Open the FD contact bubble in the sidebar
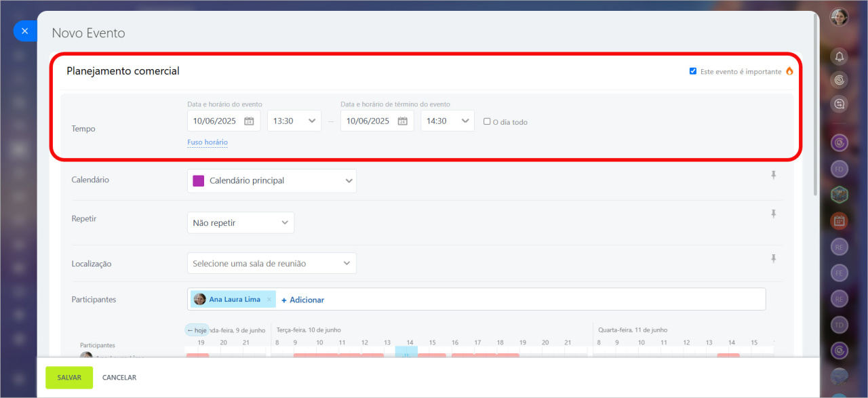 pyautogui.click(x=840, y=168)
